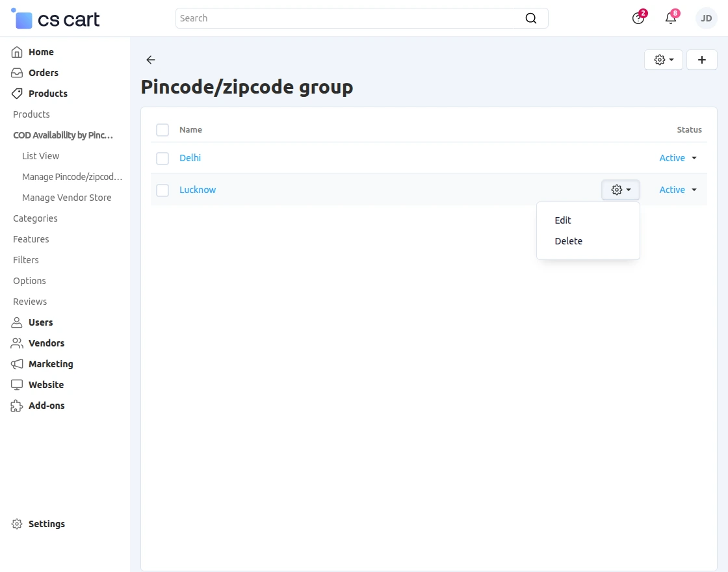Click the plus button to add a group
This screenshot has width=728, height=572.
point(701,59)
